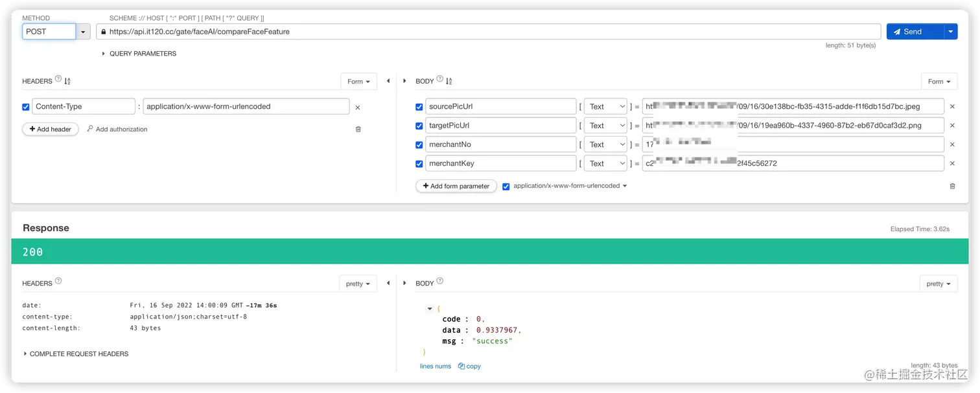Click the copy icon under response body

coord(461,366)
